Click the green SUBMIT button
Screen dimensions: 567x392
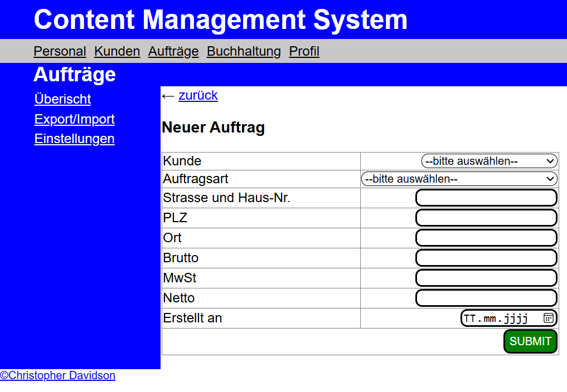pyautogui.click(x=530, y=341)
